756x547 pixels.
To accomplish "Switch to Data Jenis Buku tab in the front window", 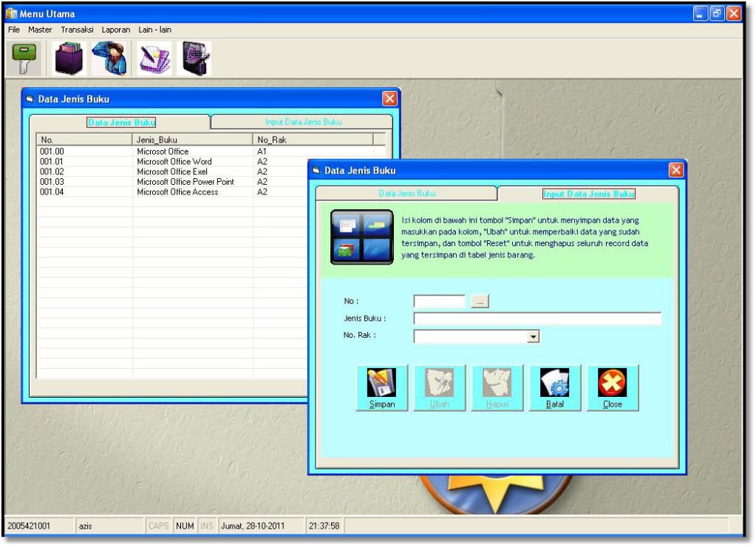I will click(406, 194).
